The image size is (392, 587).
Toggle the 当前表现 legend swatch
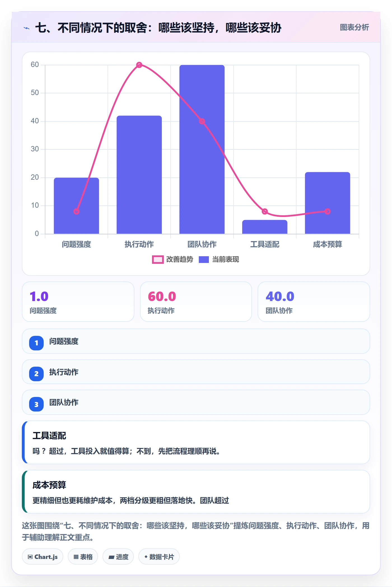point(204,260)
